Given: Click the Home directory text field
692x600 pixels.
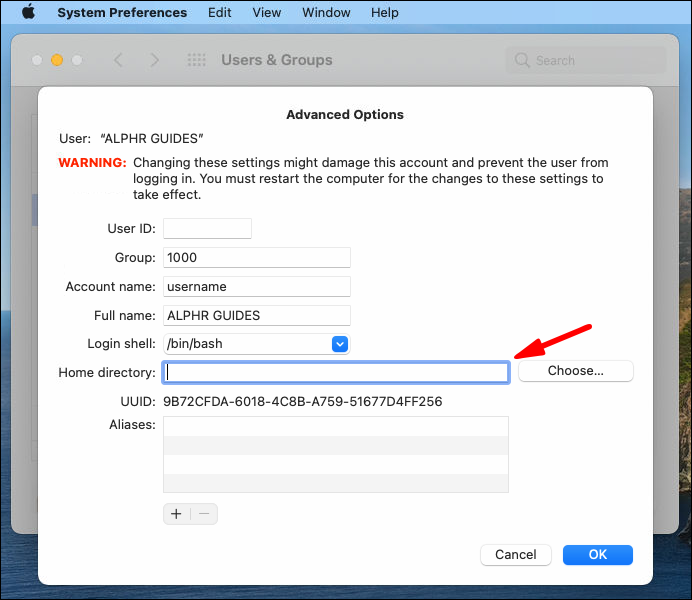Looking at the screenshot, I should click(x=336, y=372).
